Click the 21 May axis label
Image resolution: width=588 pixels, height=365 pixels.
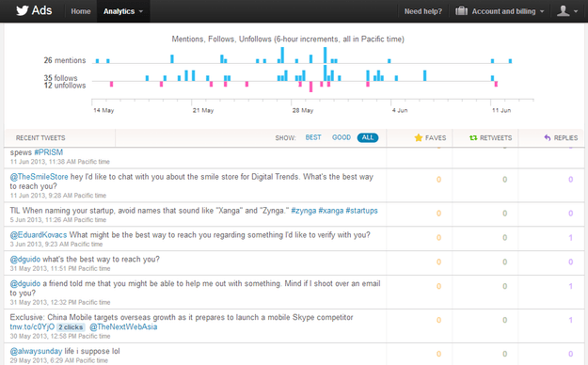pyautogui.click(x=203, y=110)
